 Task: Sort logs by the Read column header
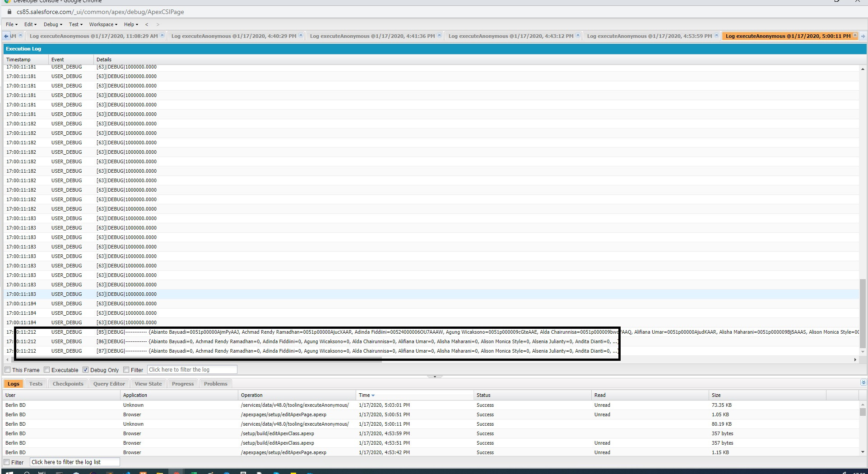pos(650,395)
